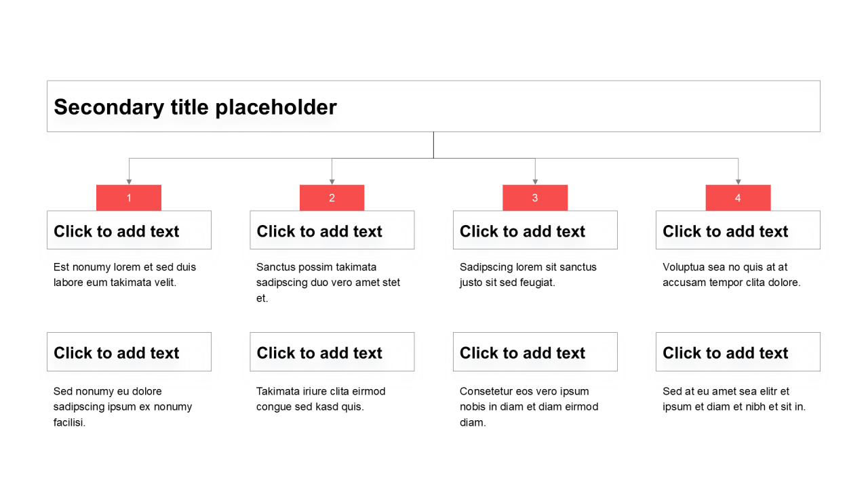Image resolution: width=868 pixels, height=488 pixels.
Task: Click the heading box directly beneath number 3
Action: tap(535, 230)
